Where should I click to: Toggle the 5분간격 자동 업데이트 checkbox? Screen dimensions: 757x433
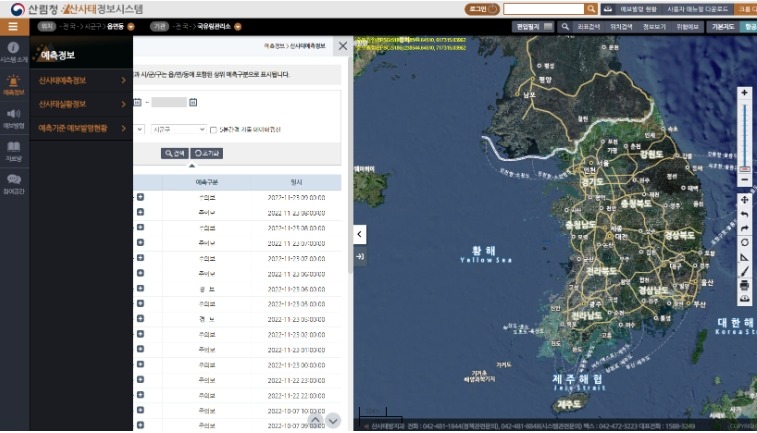pyautogui.click(x=213, y=129)
